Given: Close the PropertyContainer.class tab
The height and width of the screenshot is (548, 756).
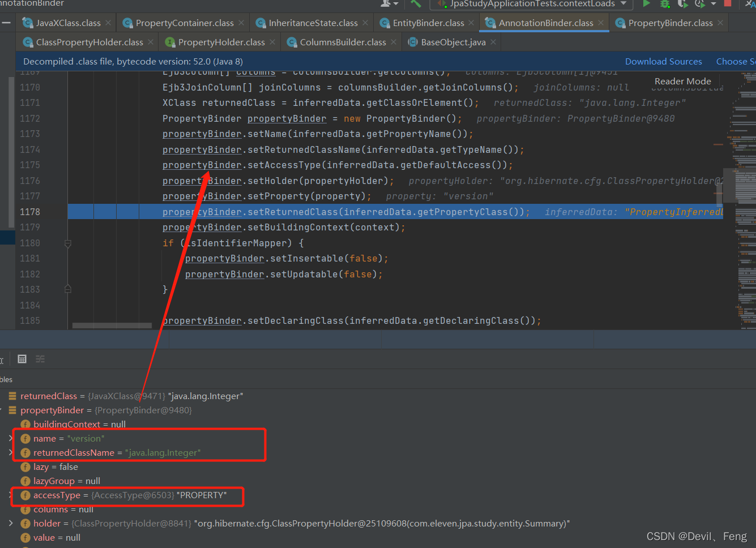Looking at the screenshot, I should (241, 23).
